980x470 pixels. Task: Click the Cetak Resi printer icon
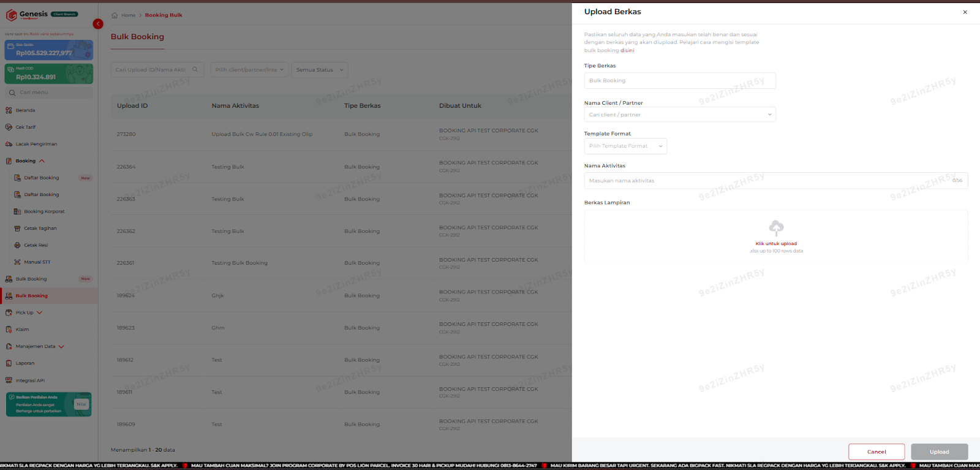pyautogui.click(x=17, y=245)
